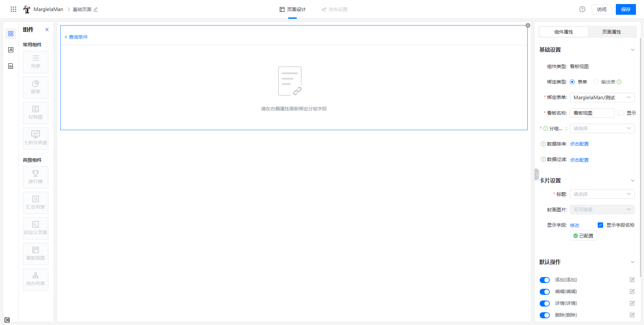This screenshot has width=644, height=325.
Task: Click the 已配置 status button
Action: coord(583,236)
